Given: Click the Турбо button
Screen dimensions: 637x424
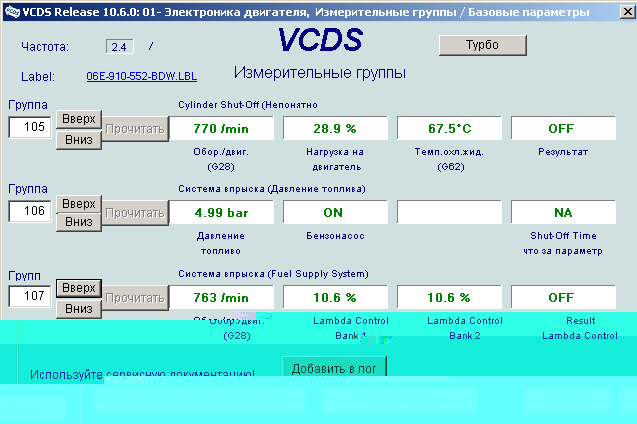Looking at the screenshot, I should [483, 45].
